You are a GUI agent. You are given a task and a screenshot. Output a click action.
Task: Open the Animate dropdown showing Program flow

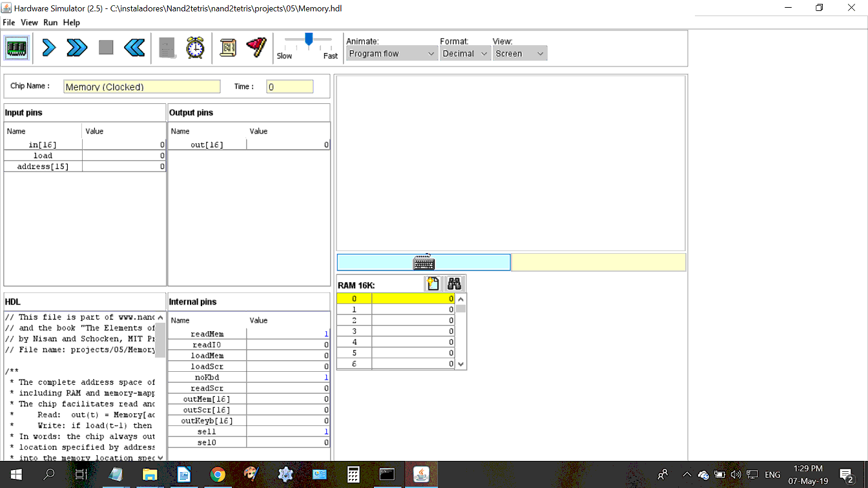pyautogui.click(x=391, y=54)
